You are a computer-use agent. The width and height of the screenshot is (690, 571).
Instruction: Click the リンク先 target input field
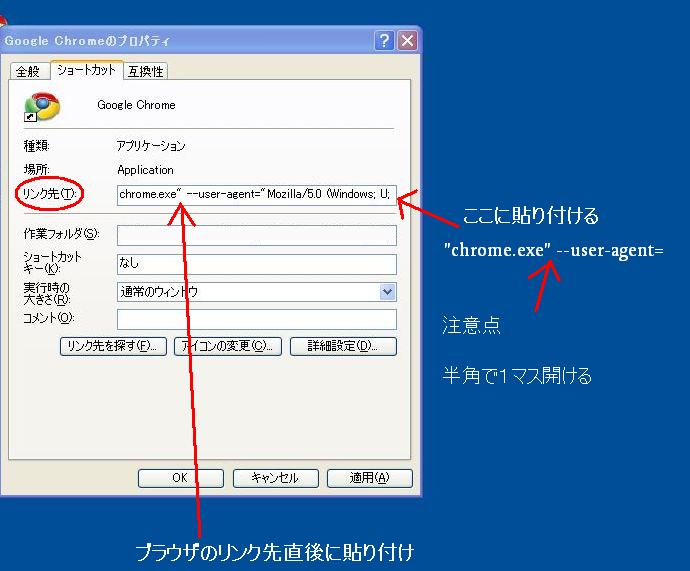[x=257, y=194]
